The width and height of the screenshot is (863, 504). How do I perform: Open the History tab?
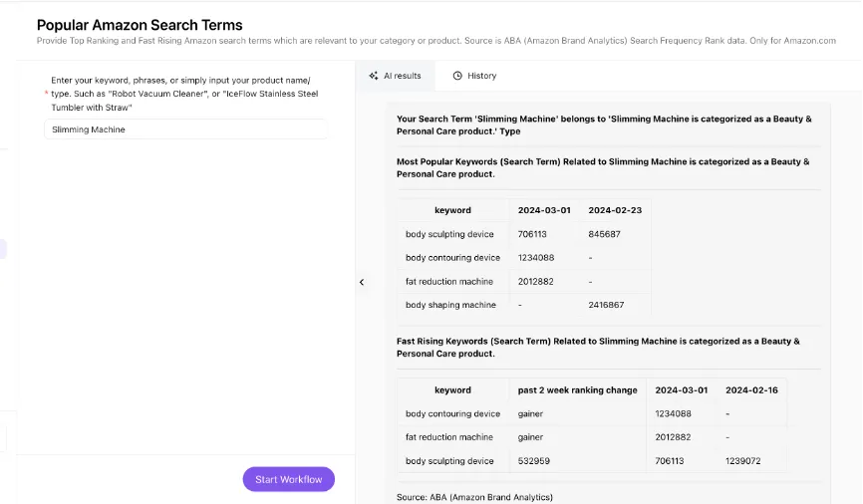(481, 76)
